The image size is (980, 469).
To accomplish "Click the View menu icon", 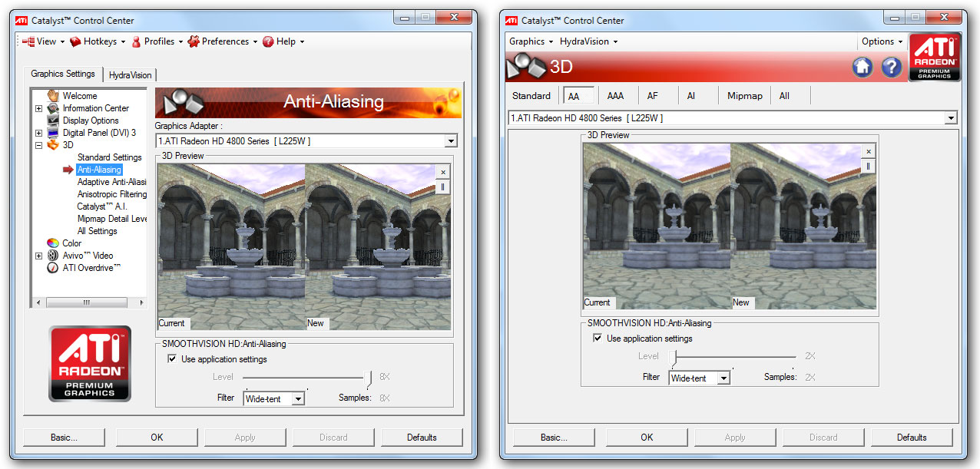I will (x=28, y=41).
